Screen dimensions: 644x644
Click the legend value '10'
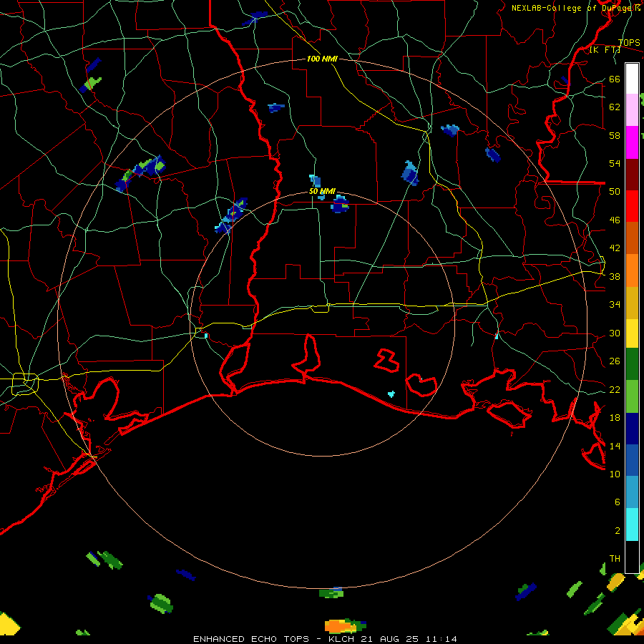[615, 474]
